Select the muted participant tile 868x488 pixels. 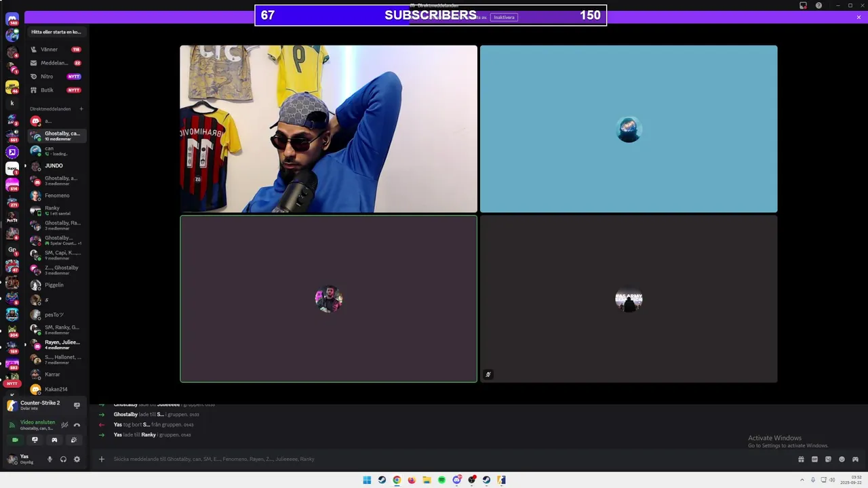629,299
